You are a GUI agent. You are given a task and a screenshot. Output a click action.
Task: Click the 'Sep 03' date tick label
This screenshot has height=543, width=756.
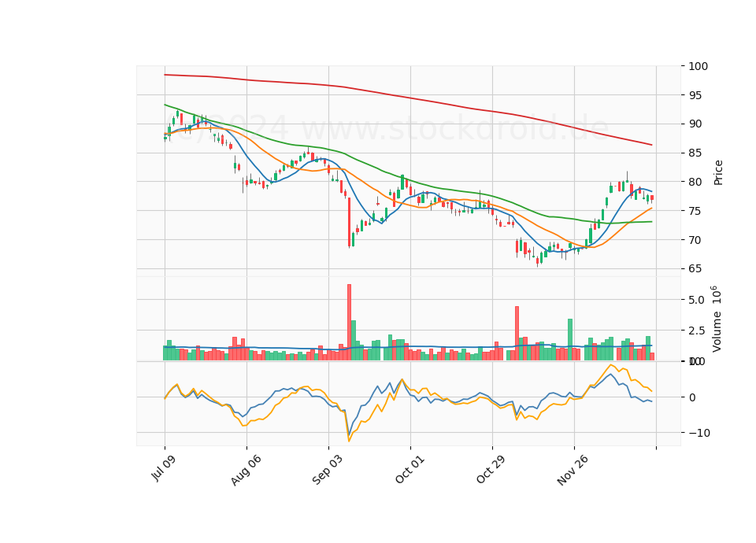(328, 469)
